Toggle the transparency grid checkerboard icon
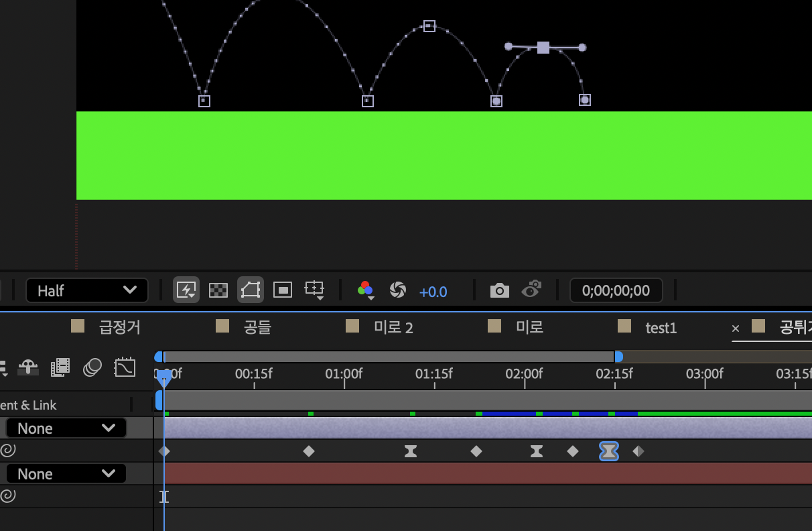Viewport: 812px width, 531px height. pyautogui.click(x=218, y=290)
